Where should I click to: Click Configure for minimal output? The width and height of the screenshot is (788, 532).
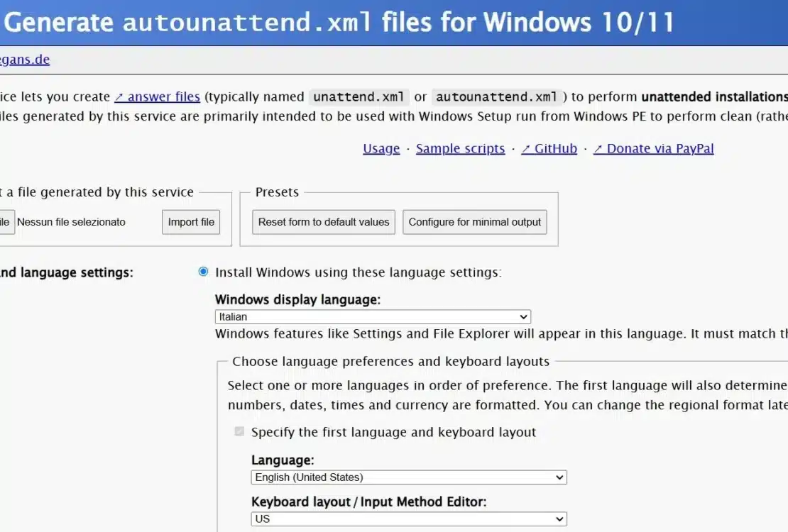pyautogui.click(x=474, y=222)
